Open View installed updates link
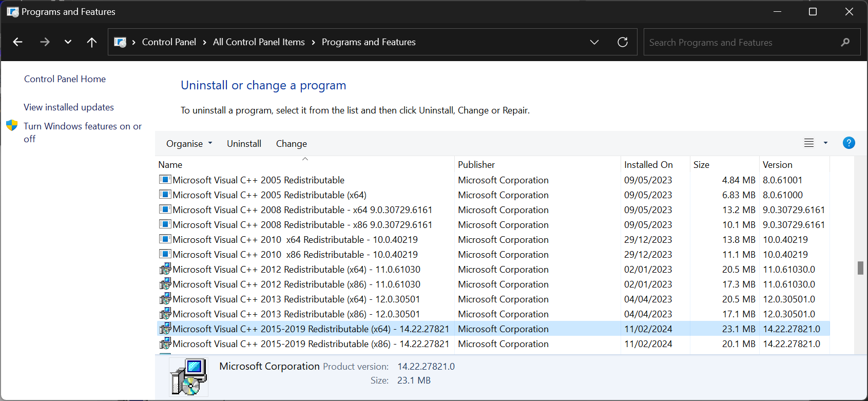The height and width of the screenshot is (401, 868). [69, 107]
